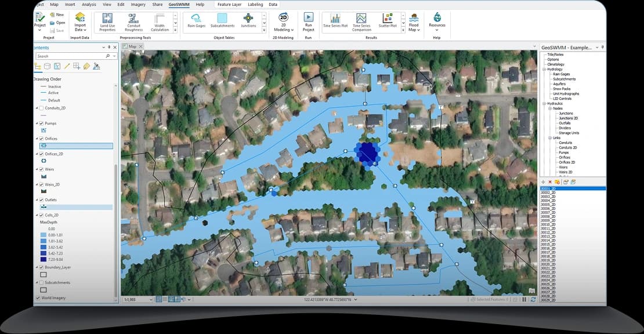Screen dimensions: 644x334
Task: Click the Orifices_2D layer symbol
Action: coord(44,161)
